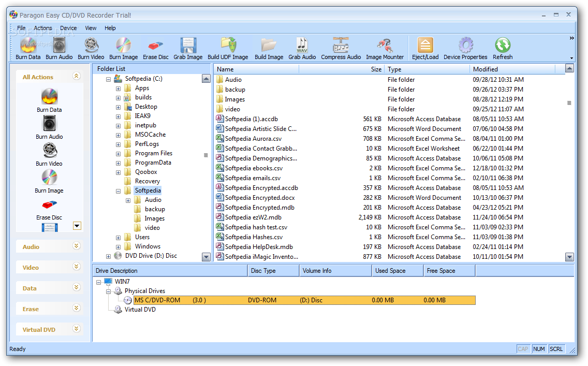Open the File menu
Screen dimensions: 588x366
click(x=21, y=28)
